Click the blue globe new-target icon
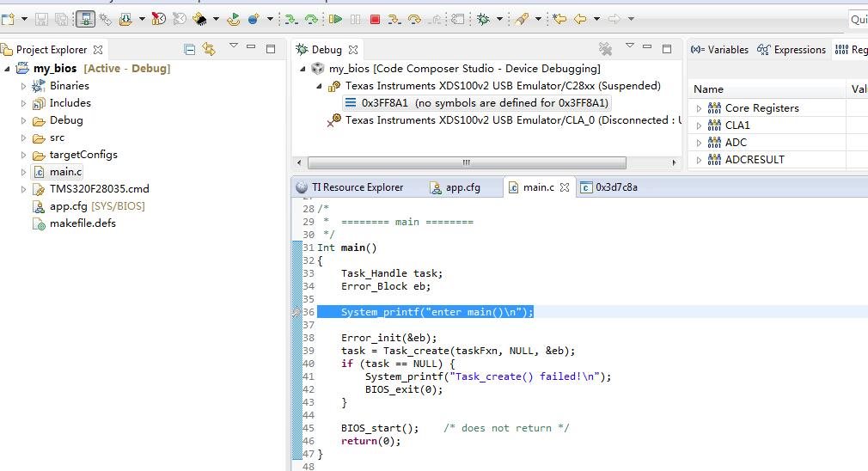 [254, 20]
